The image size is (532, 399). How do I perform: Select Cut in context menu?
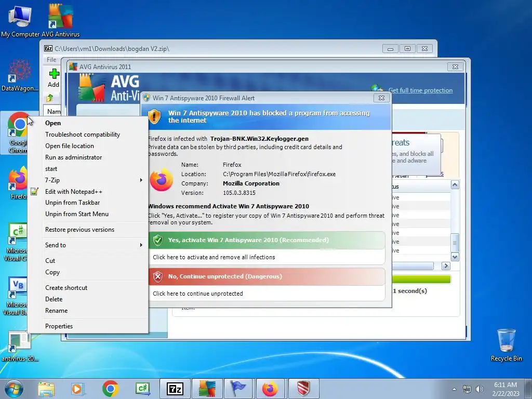pos(87,261)
